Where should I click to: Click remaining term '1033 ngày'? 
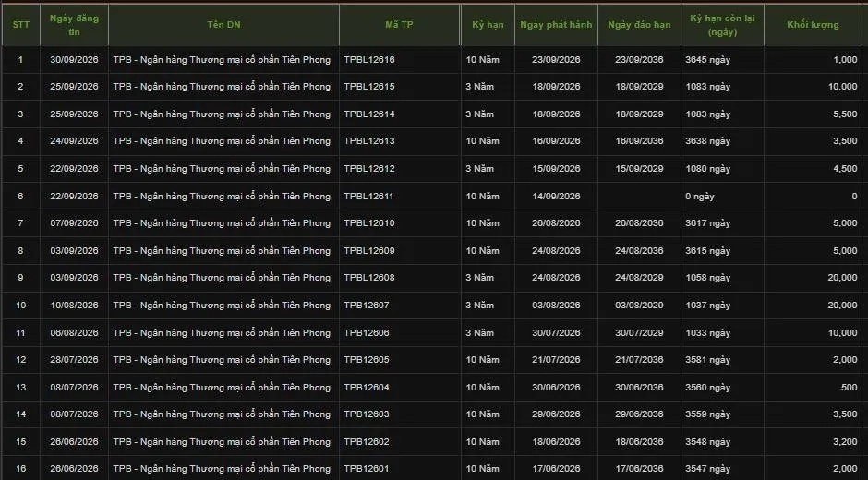[708, 332]
